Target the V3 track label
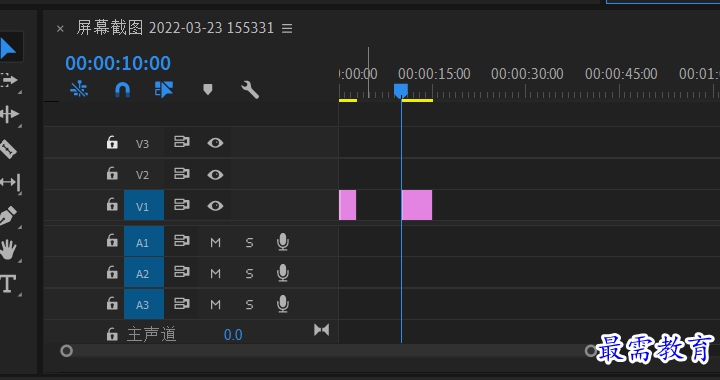Viewport: 720px width, 380px height. click(142, 144)
